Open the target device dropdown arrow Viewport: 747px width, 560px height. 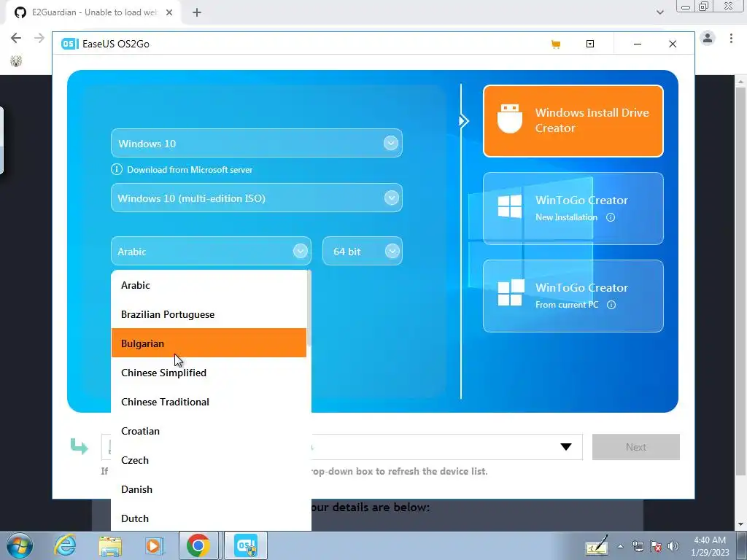566,447
